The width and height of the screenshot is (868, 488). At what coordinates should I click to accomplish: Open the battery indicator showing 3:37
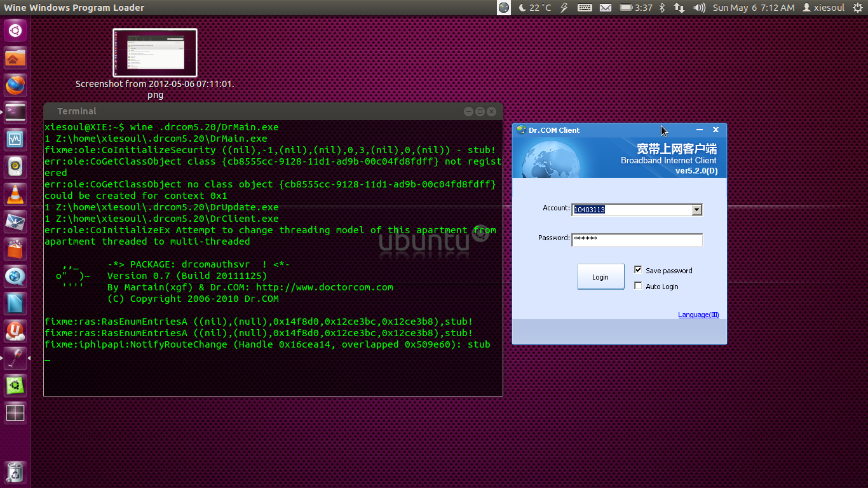(636, 8)
